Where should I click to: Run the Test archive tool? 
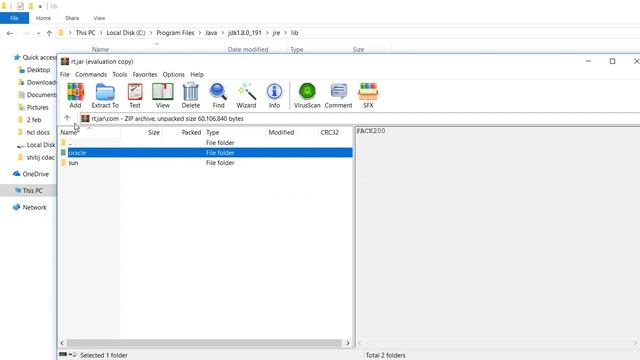pyautogui.click(x=135, y=95)
